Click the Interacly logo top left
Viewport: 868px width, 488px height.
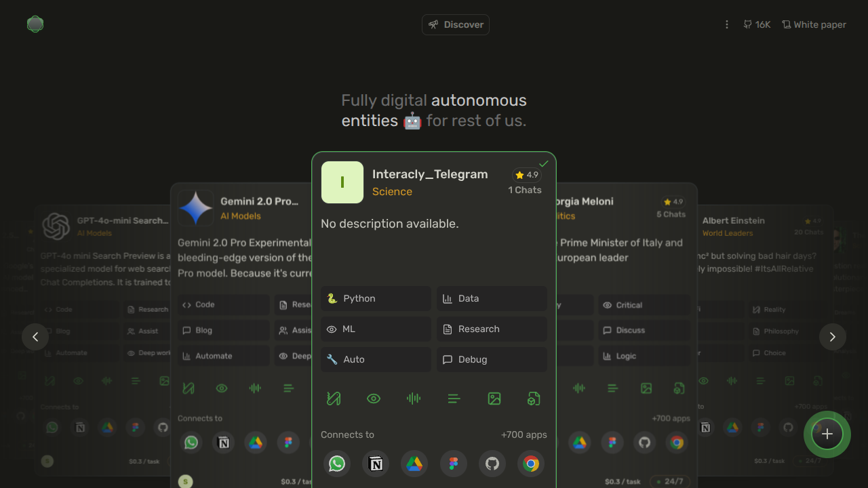35,24
